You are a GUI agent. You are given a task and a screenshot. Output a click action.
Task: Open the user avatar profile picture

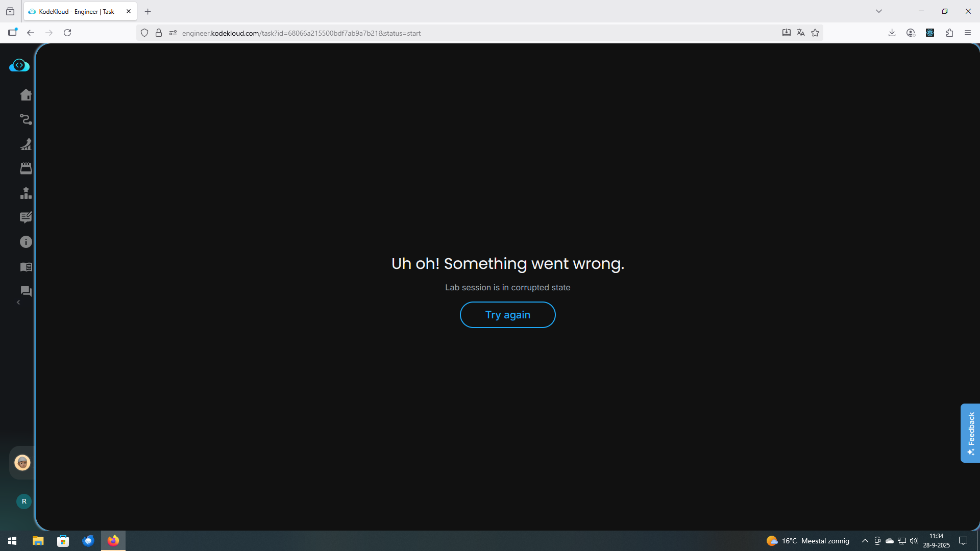(22, 463)
